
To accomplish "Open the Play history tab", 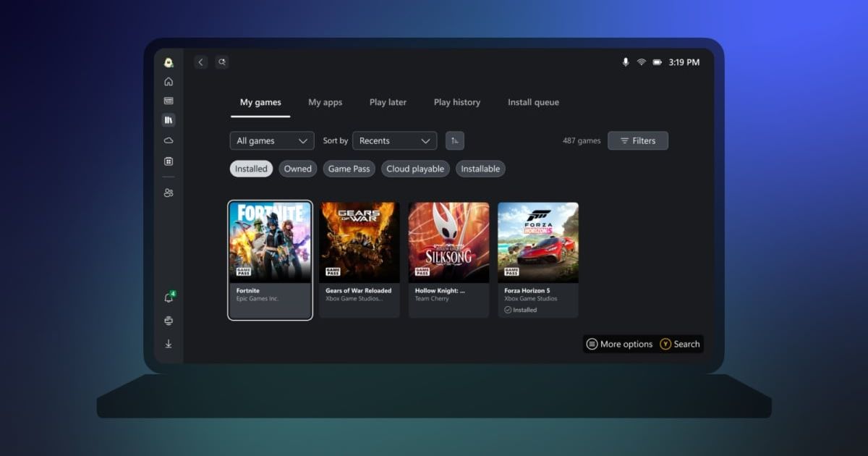I will [x=456, y=102].
